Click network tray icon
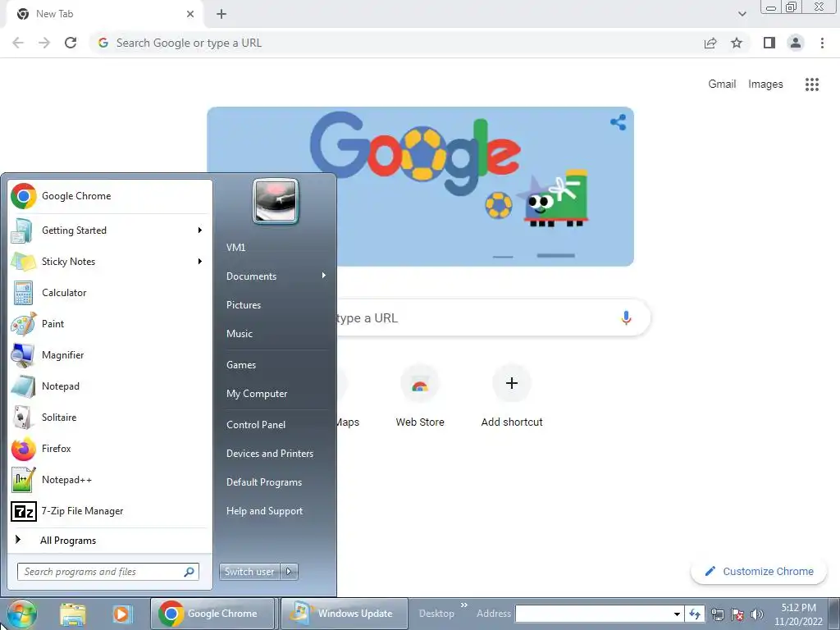 click(x=717, y=614)
